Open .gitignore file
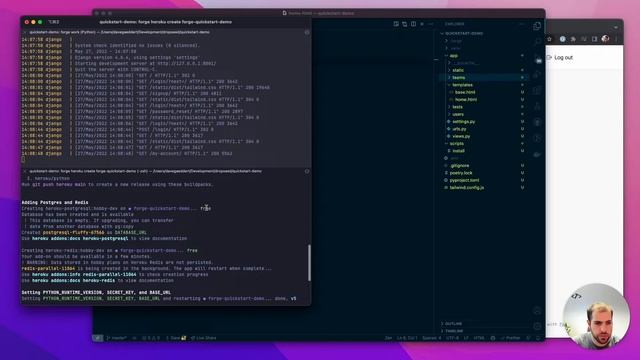Image resolution: width=640 pixels, height=360 pixels. [459, 166]
